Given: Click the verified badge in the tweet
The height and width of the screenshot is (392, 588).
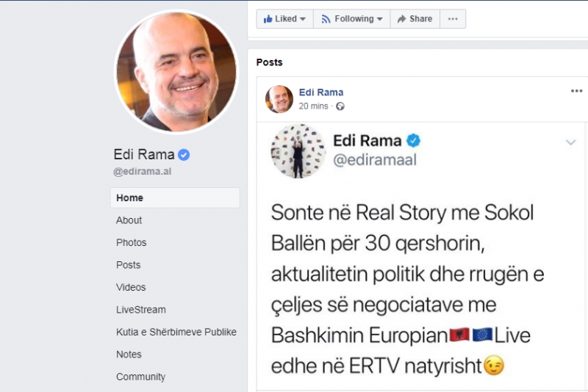Looking at the screenshot, I should point(413,141).
